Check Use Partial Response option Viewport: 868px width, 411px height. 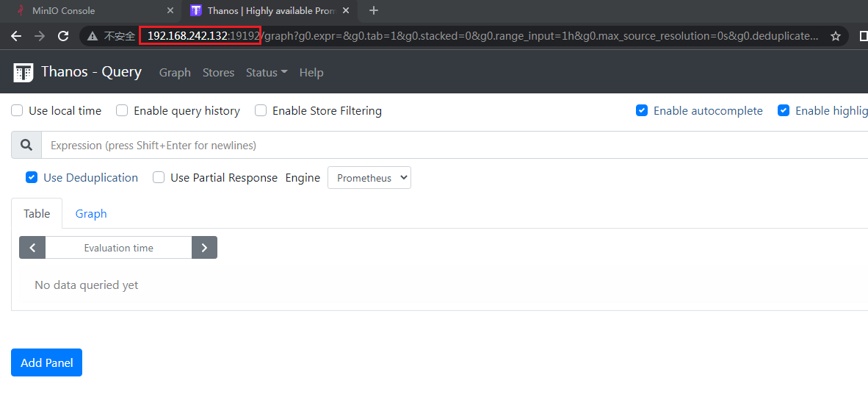159,178
